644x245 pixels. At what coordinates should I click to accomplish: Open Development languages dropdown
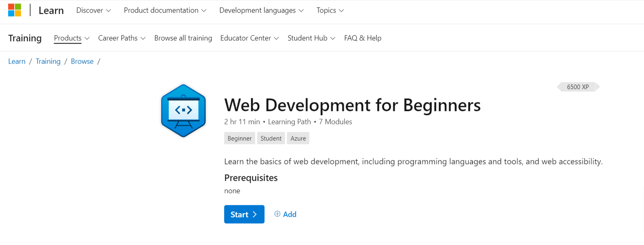click(x=261, y=10)
